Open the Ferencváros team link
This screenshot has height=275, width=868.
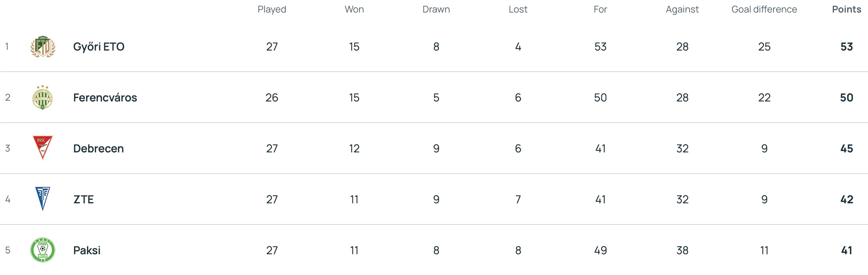105,98
